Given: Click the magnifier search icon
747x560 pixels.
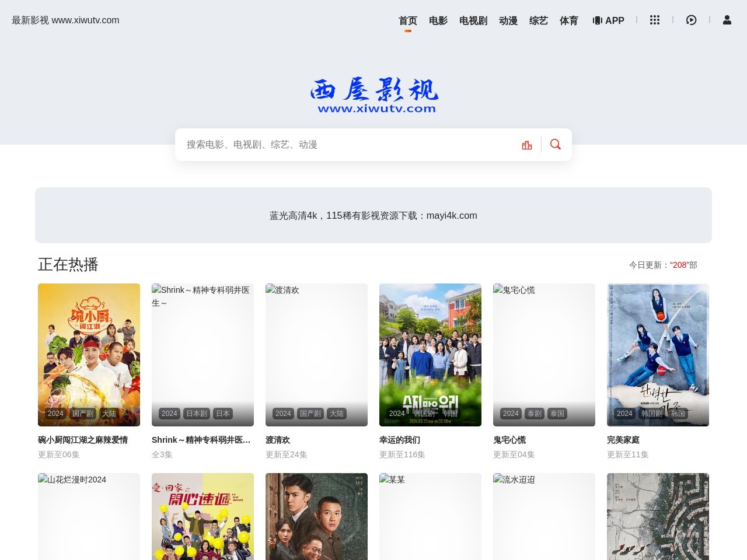Looking at the screenshot, I should pos(556,144).
